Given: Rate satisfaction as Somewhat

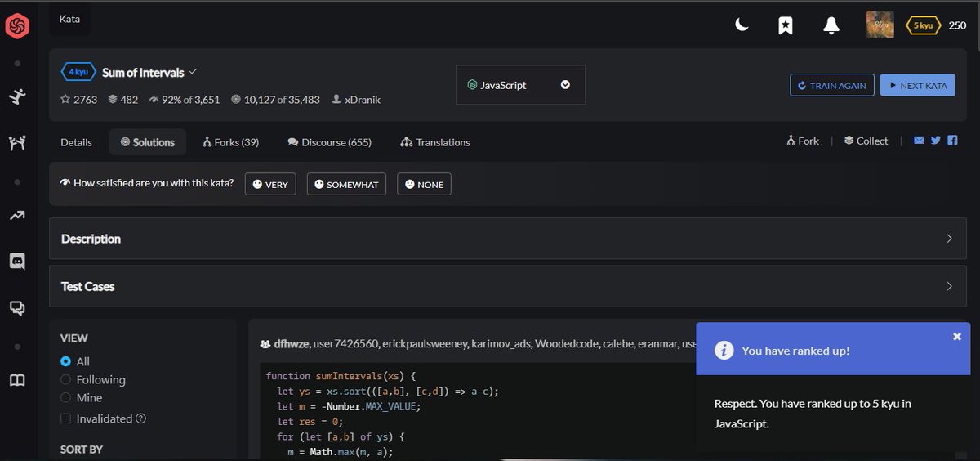Looking at the screenshot, I should point(346,184).
